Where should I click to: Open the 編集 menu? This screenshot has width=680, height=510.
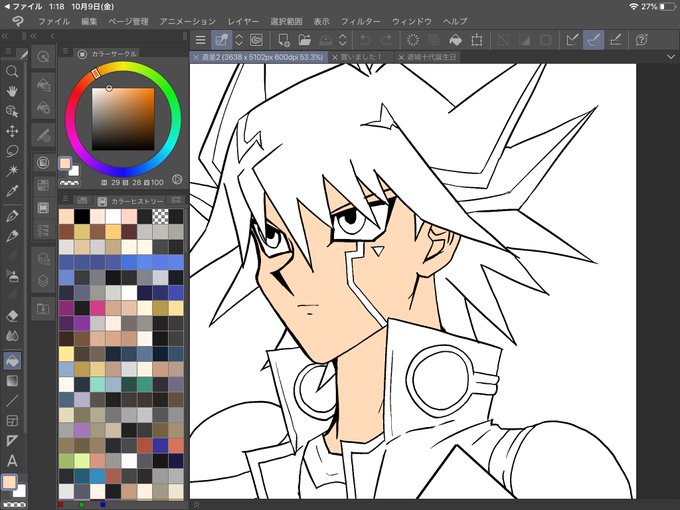point(89,21)
